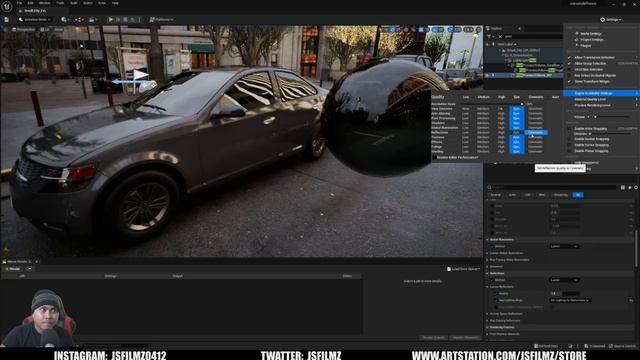This screenshot has height=360, width=640.
Task: Open Project Settings from Settings menu
Action: pos(592,40)
